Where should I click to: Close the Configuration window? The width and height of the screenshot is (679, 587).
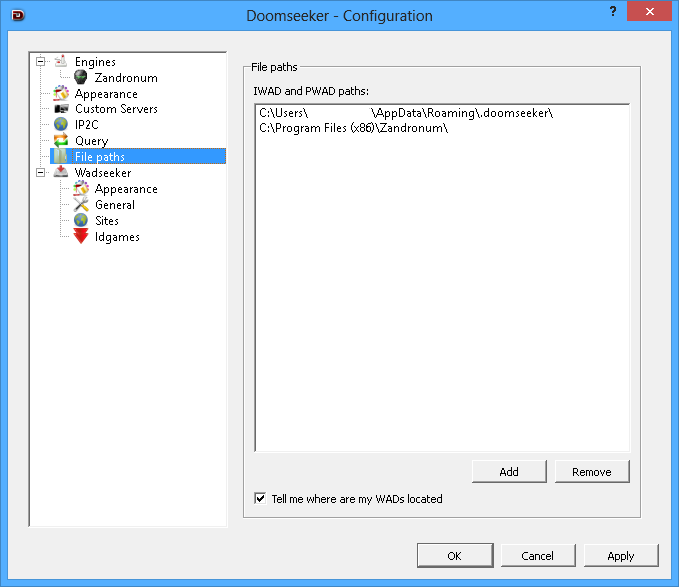(649, 11)
